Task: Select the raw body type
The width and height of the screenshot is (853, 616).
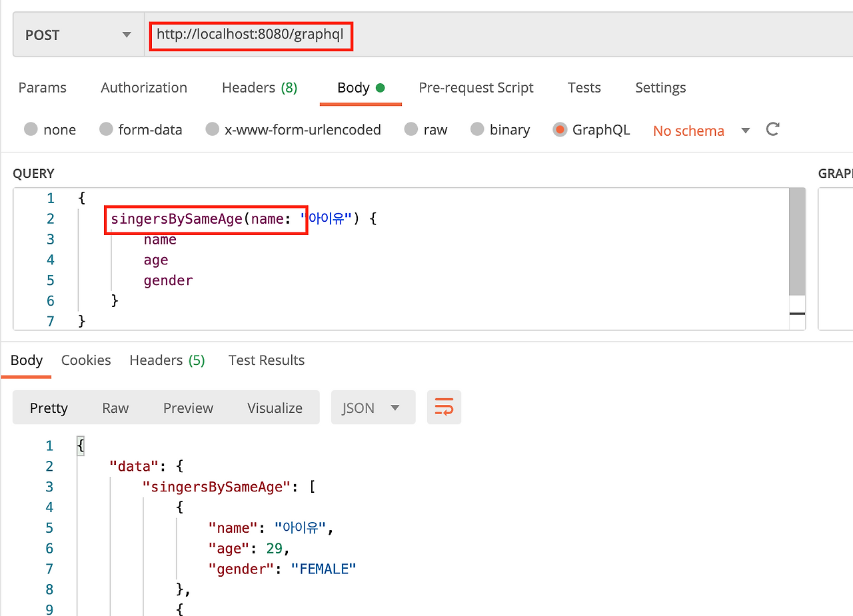Action: pos(426,130)
